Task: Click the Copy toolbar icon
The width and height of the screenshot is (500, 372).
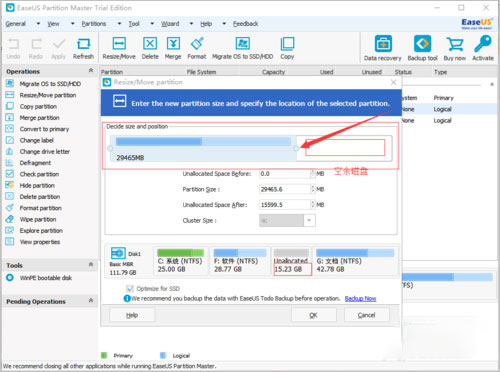Action: 287,44
